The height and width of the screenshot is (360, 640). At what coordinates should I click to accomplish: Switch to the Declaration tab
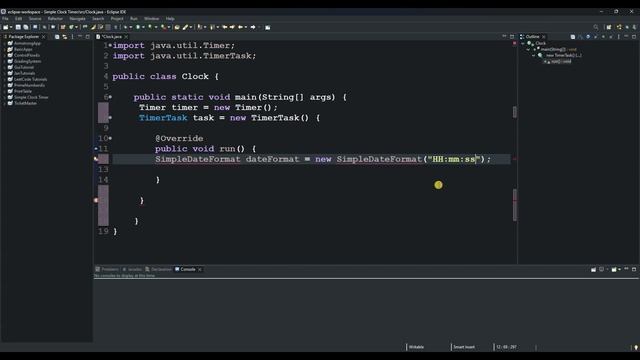(158, 269)
